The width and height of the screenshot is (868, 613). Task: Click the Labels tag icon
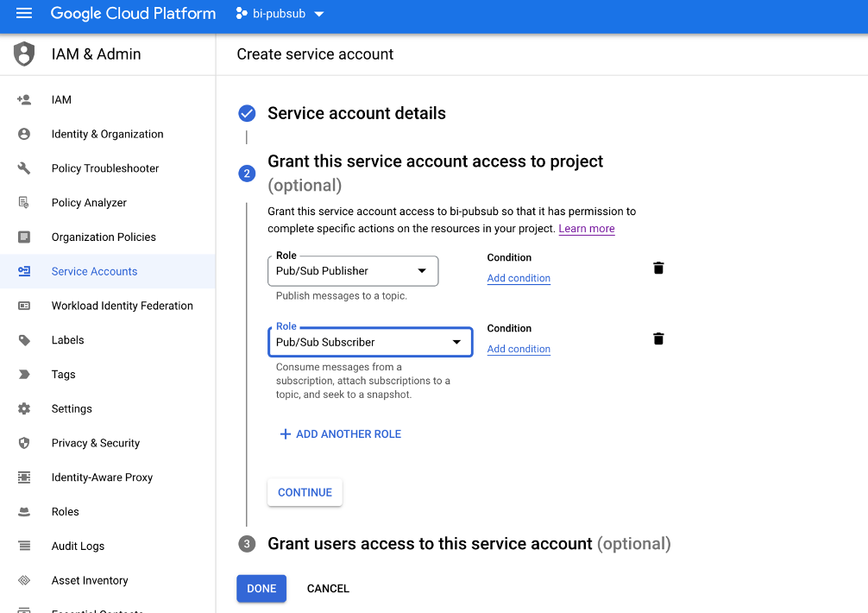24,340
